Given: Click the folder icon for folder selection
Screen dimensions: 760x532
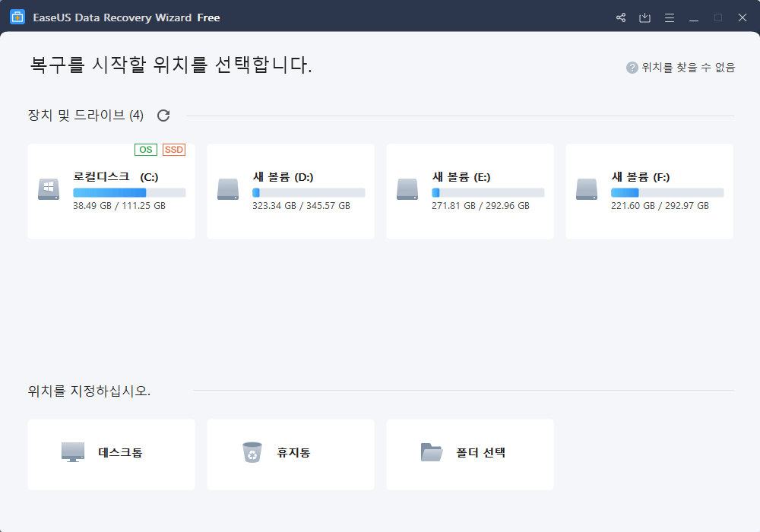Looking at the screenshot, I should click(432, 452).
